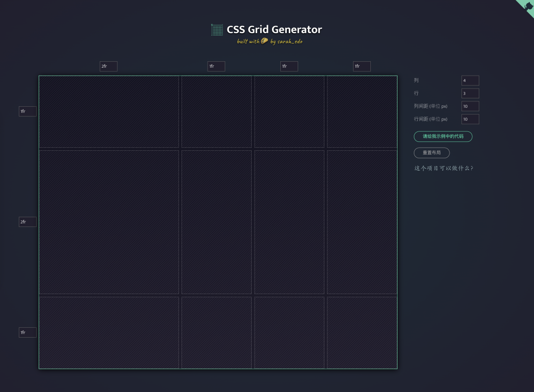Click the 行间距 row gap field
This screenshot has width=534, height=392.
(x=470, y=119)
